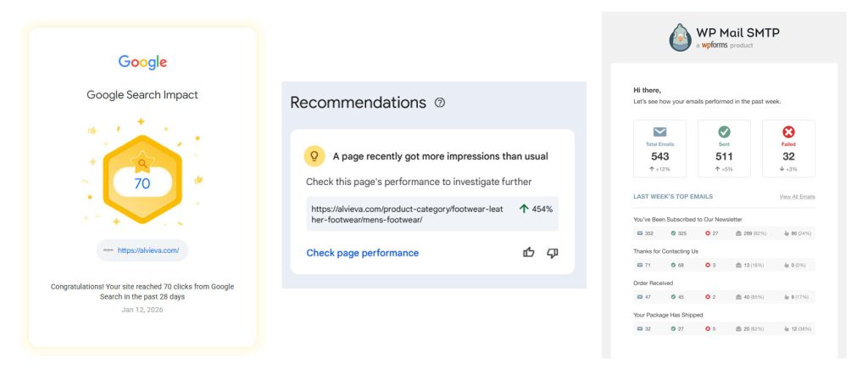Click the lightbulb recommendation icon
Image resolution: width=868 pixels, height=370 pixels.
point(314,156)
